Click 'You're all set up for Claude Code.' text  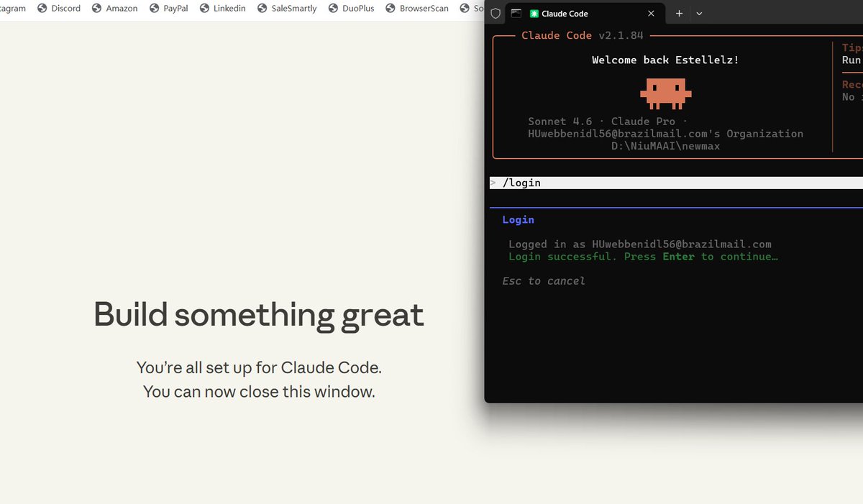(259, 367)
